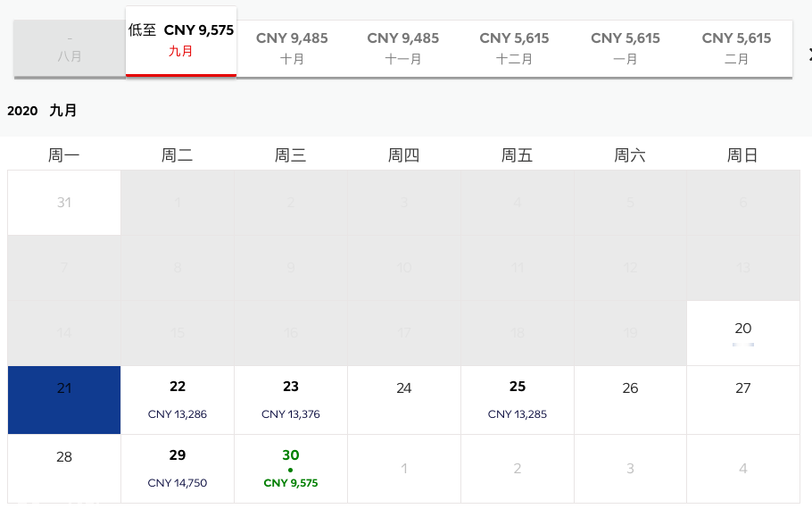Select the 九月 CNY 9,575 tab

point(181,41)
